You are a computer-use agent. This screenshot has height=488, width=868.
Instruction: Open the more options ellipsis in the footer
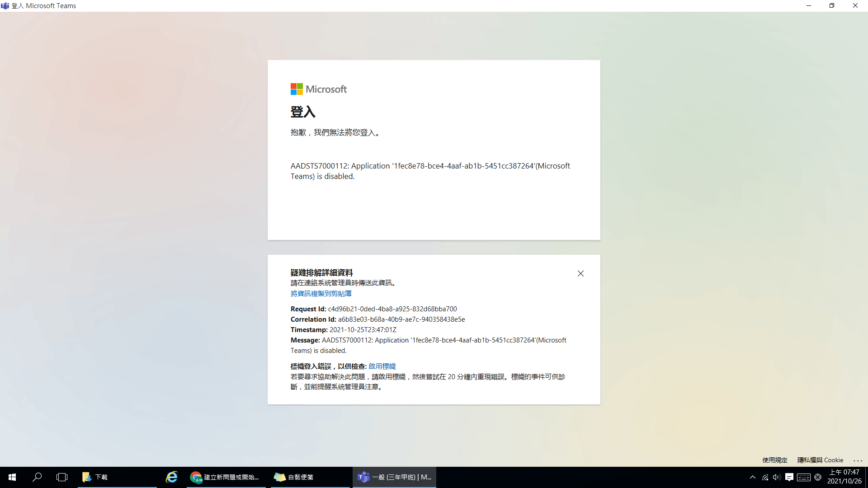[858, 460]
